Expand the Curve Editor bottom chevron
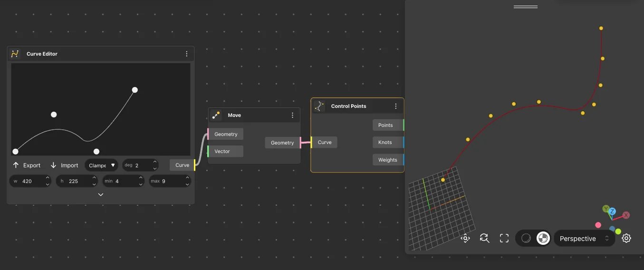This screenshot has width=644, height=270. [101, 194]
